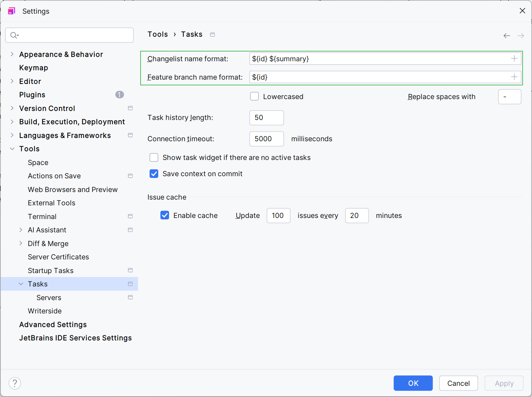Toggle Show task widget checkbox

coord(154,158)
